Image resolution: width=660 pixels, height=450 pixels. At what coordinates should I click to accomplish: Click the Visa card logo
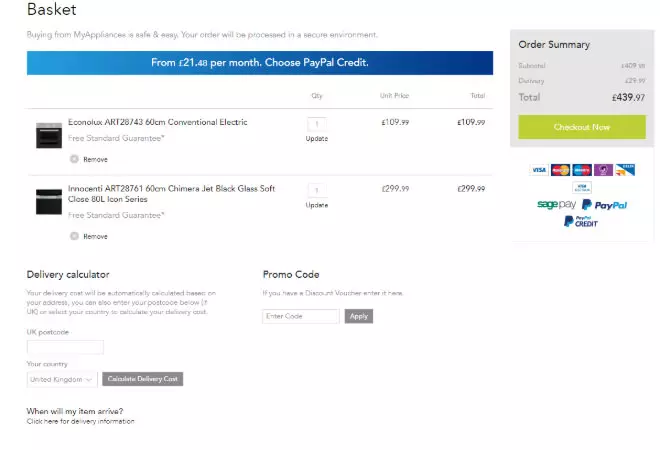(539, 170)
